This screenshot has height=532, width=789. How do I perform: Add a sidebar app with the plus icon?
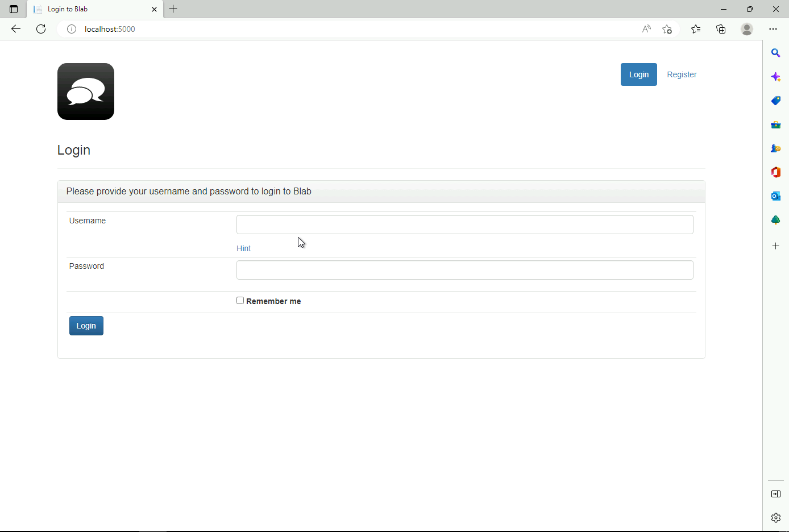[x=776, y=246]
